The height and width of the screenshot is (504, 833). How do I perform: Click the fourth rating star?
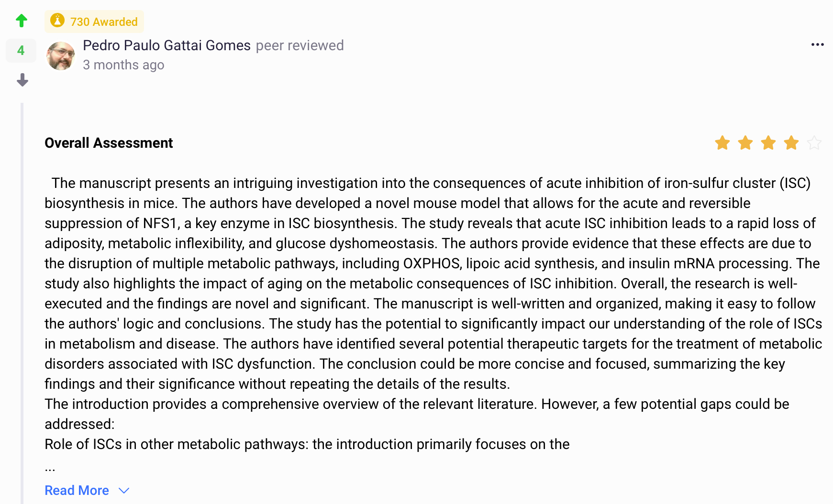pos(791,143)
